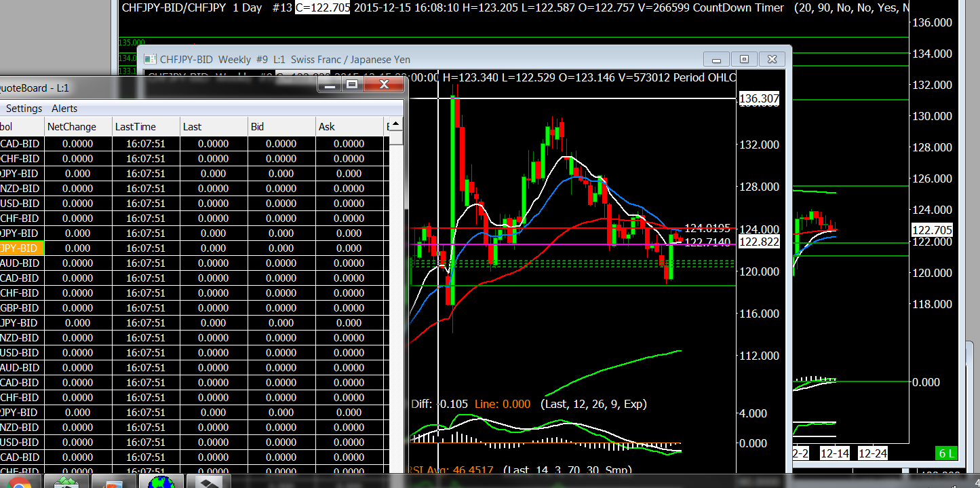
Task: Maximize the QuoteBoard window
Action: pyautogui.click(x=352, y=85)
